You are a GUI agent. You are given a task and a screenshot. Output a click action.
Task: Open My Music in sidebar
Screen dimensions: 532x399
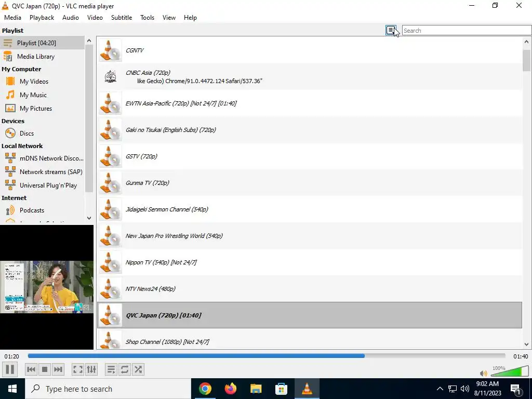[x=42, y=95]
